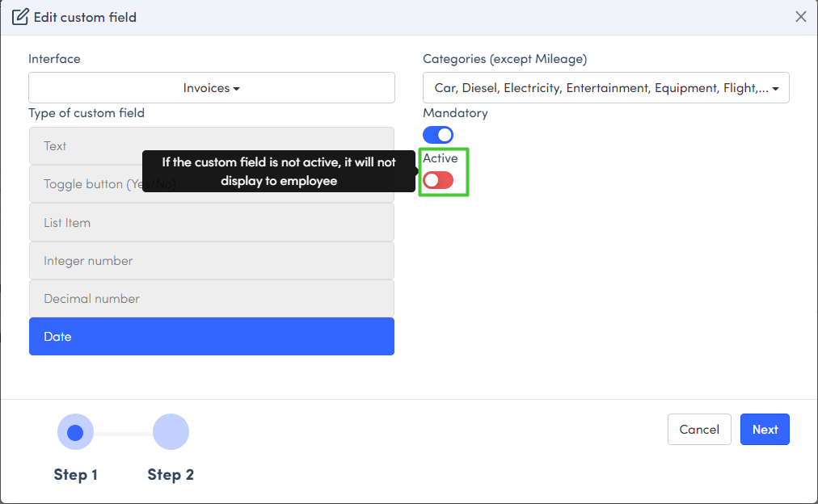Select Integer number as field type

click(211, 261)
